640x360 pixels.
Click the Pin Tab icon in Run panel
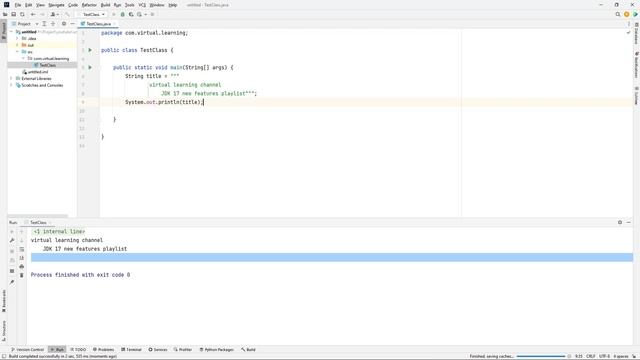pos(12,282)
